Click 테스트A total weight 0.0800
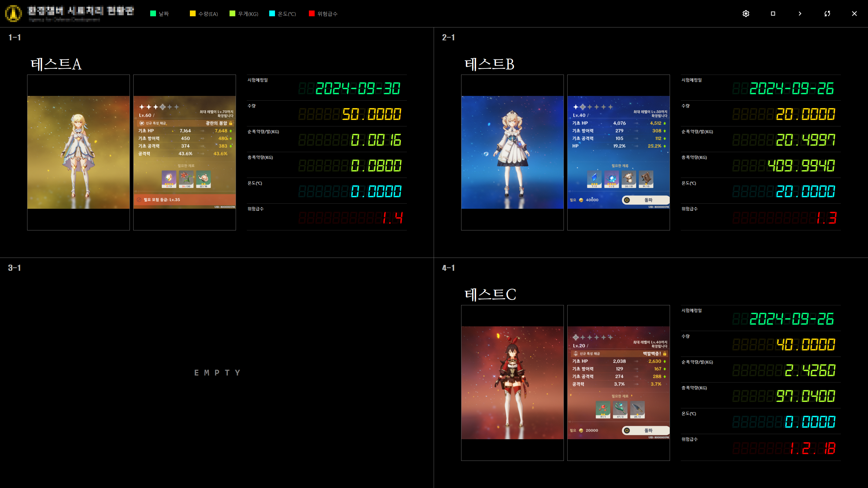The height and width of the screenshot is (488, 868). 376,166
